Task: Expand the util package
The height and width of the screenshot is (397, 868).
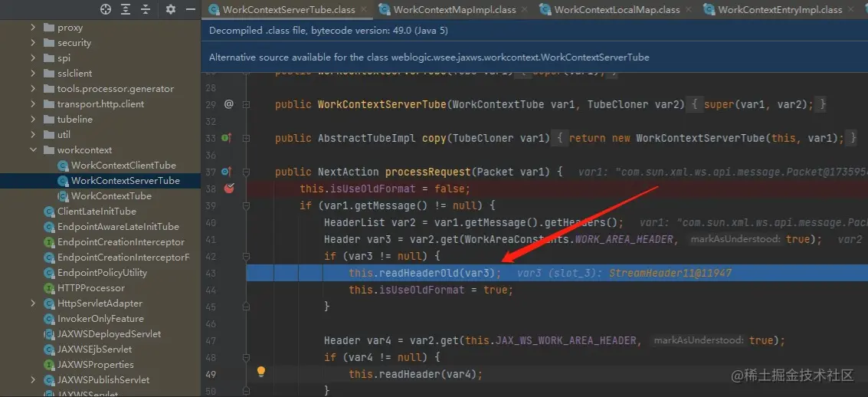Action: 33,135
